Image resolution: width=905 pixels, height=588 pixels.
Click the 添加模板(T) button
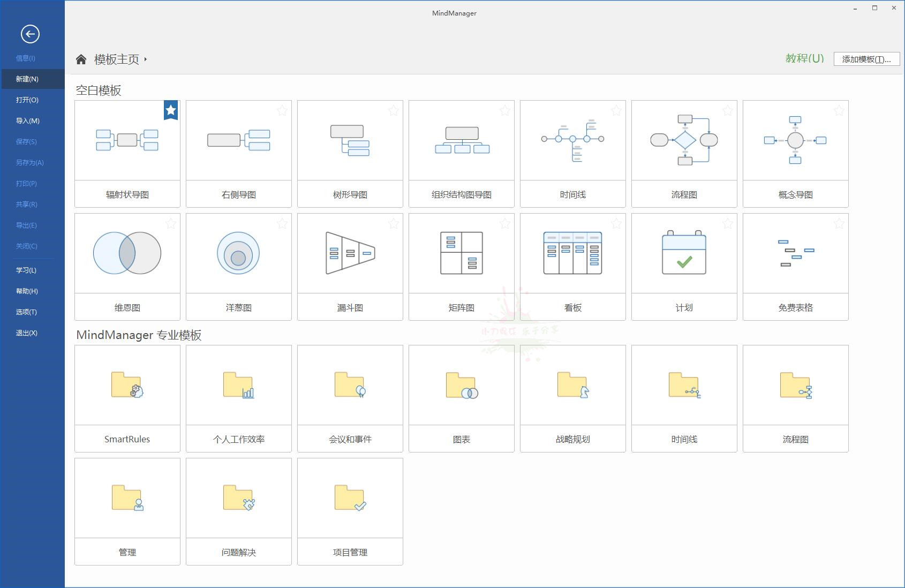pyautogui.click(x=866, y=59)
